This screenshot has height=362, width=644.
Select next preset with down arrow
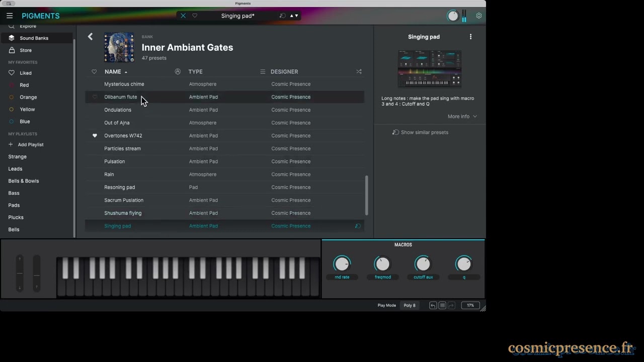[296, 16]
